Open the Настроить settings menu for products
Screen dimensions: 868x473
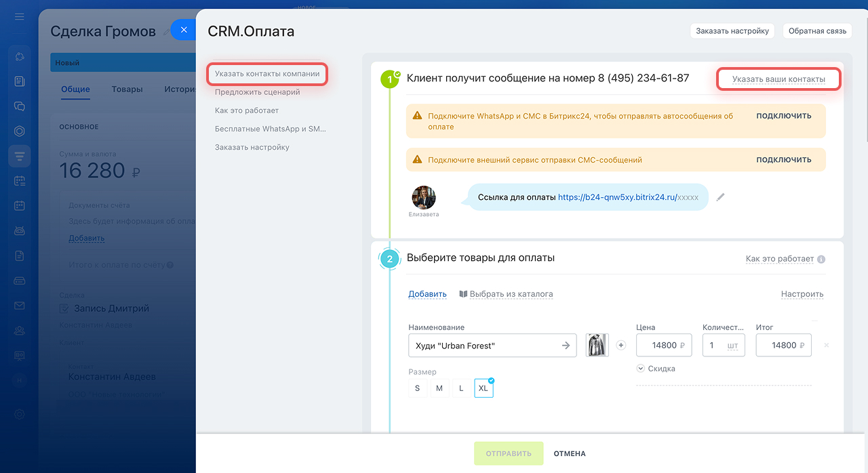[802, 294]
